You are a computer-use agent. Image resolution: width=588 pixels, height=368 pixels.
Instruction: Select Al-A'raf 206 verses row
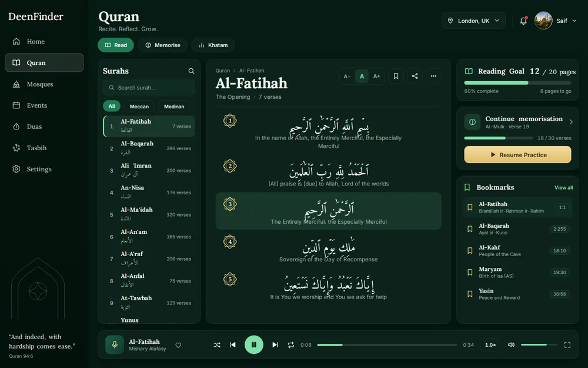point(149,258)
